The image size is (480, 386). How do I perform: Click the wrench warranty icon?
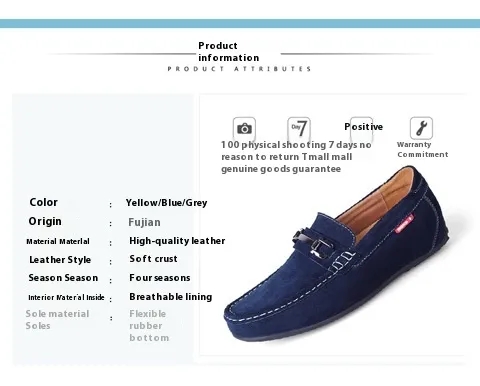421,128
